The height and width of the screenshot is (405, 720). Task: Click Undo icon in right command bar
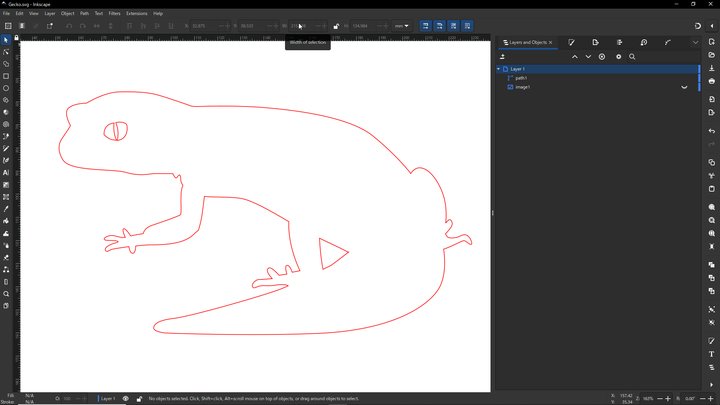point(712,131)
